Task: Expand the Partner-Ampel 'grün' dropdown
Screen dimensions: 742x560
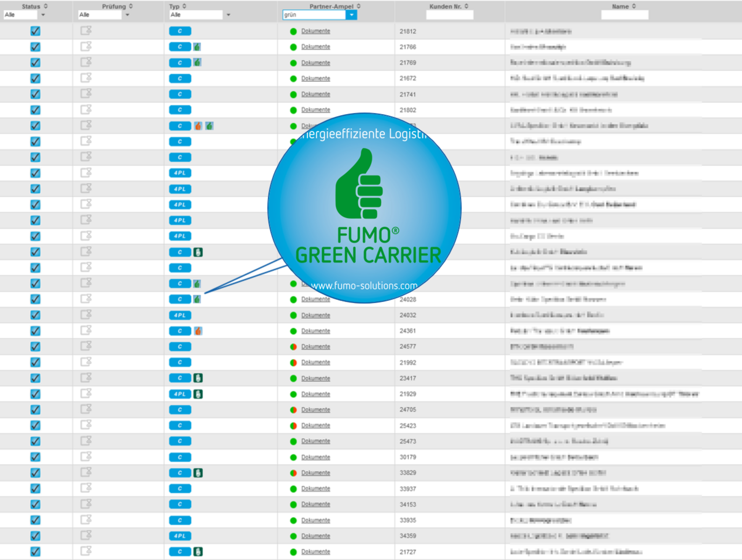Action: [x=351, y=15]
